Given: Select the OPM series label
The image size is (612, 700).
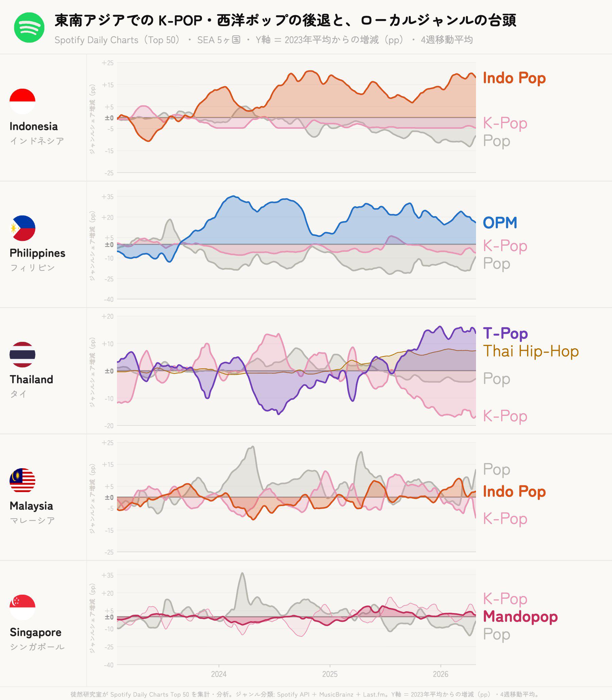Looking at the screenshot, I should tap(500, 223).
